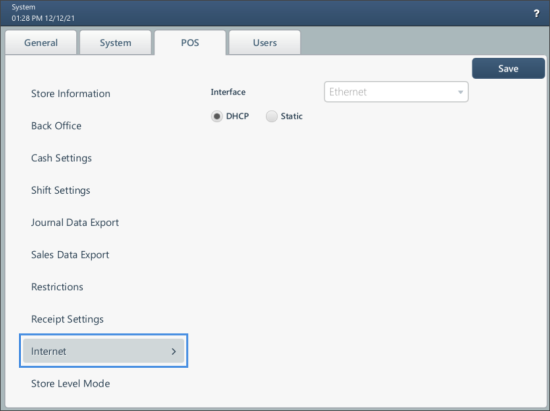Open help via question mark icon
550x411 pixels.
pyautogui.click(x=536, y=14)
